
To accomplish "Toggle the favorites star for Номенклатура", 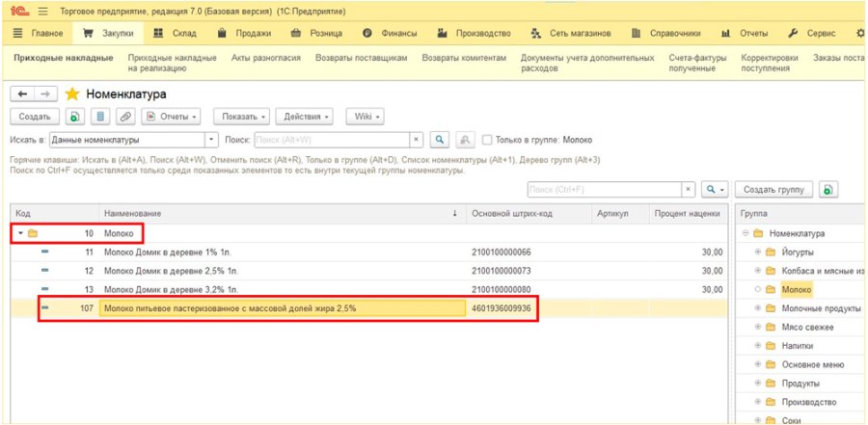I will (72, 94).
